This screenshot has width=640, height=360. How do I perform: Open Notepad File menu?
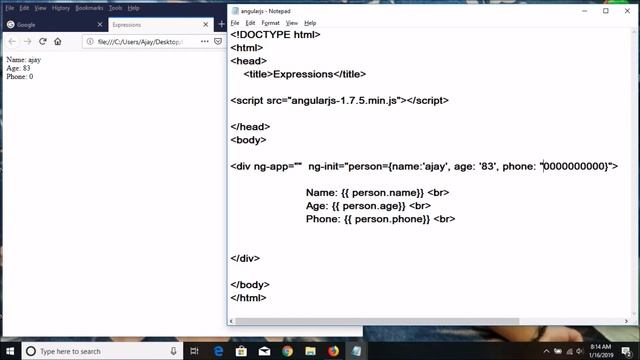[x=235, y=23]
